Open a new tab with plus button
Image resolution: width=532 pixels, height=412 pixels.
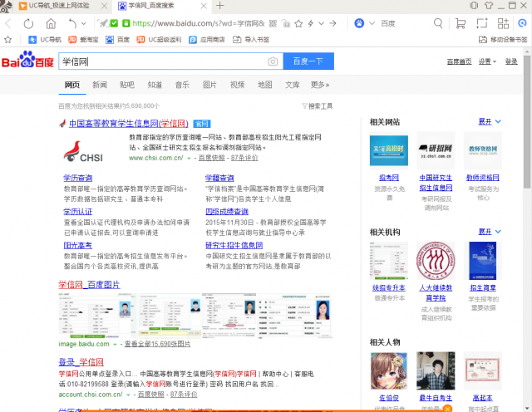tap(219, 6)
